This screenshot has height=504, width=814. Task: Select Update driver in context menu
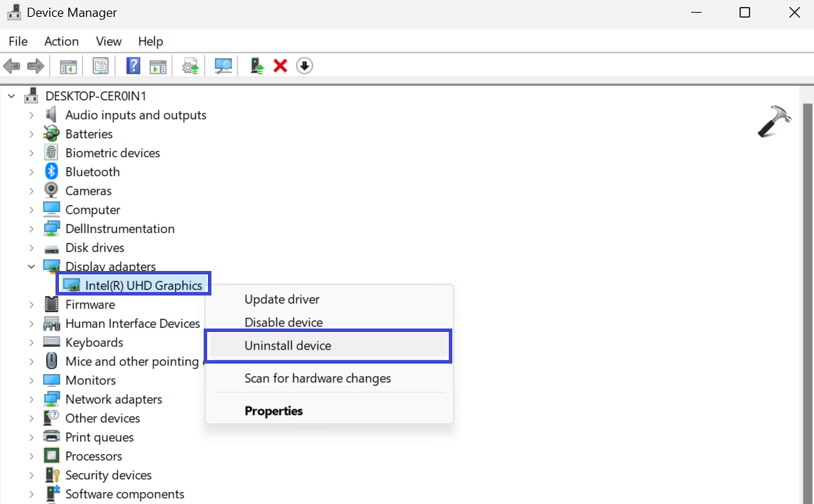pyautogui.click(x=282, y=299)
